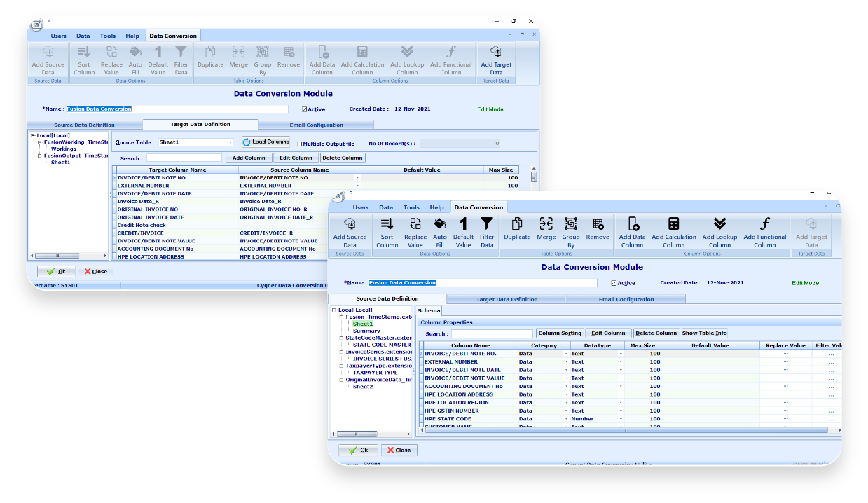Image resolution: width=868 pixels, height=503 pixels.
Task: Click Add Calculation Column in the front window
Action: click(x=674, y=232)
